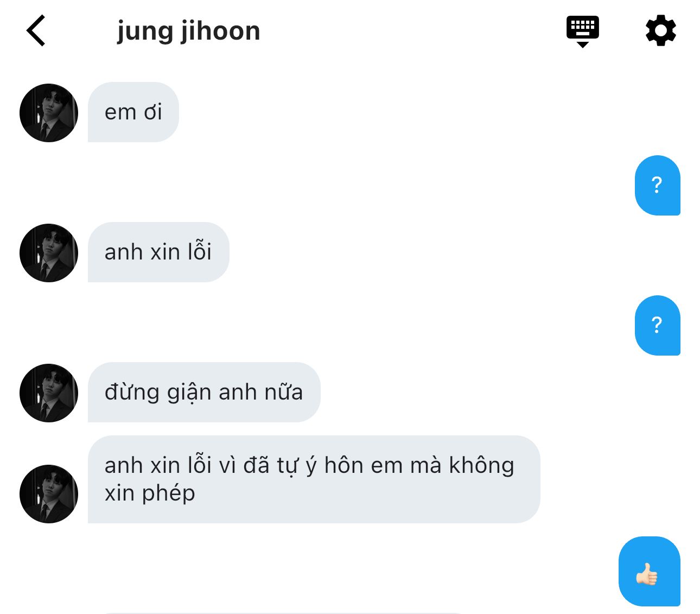Viewport: 700px width, 614px height.
Task: Select the avatar beside 'đừng giận anh nữa'
Action: 49,393
